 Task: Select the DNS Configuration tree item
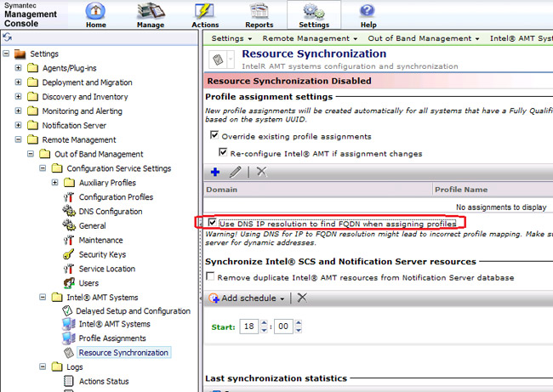point(111,211)
